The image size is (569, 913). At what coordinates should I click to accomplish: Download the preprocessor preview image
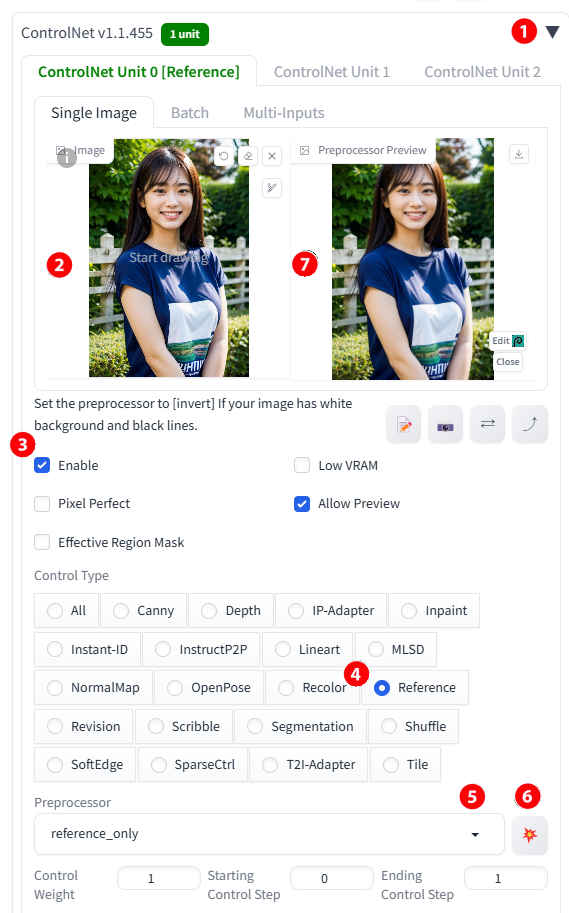(519, 154)
